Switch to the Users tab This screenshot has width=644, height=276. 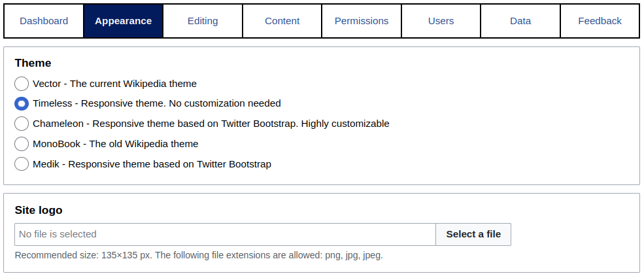[x=441, y=21]
